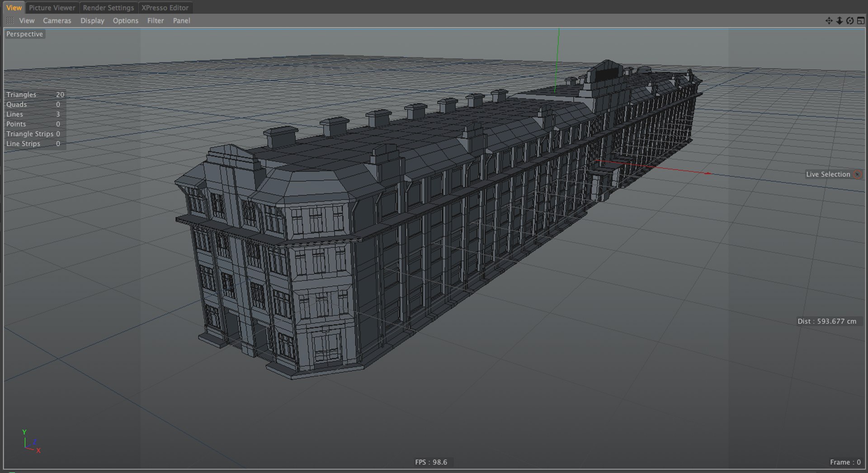
Task: Click the Perspective viewport label
Action: tap(24, 34)
